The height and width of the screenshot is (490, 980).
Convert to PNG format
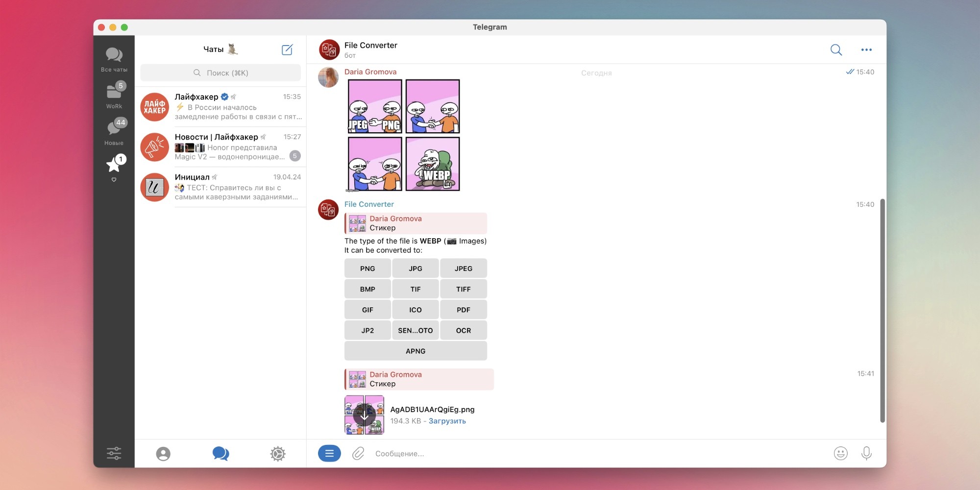pyautogui.click(x=367, y=269)
